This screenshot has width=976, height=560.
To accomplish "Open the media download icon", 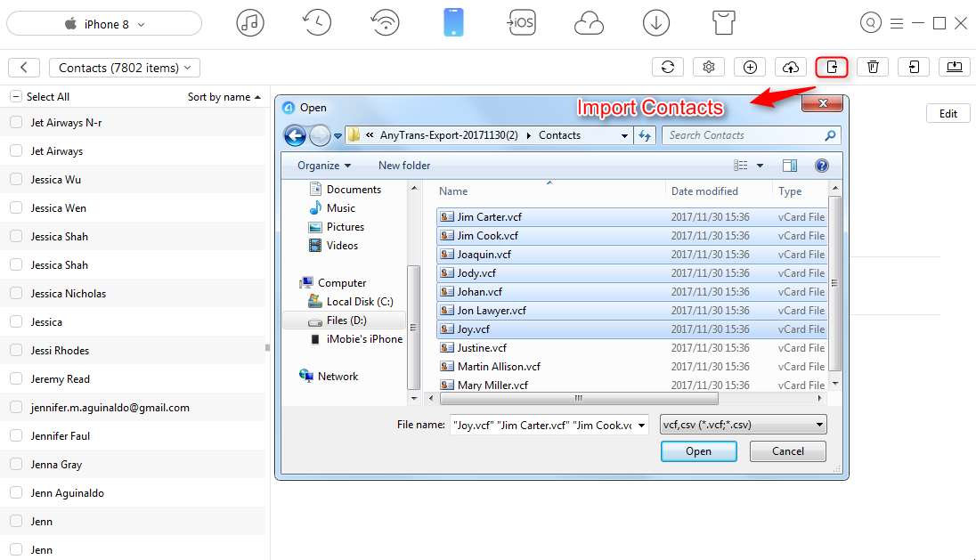I will click(x=656, y=24).
